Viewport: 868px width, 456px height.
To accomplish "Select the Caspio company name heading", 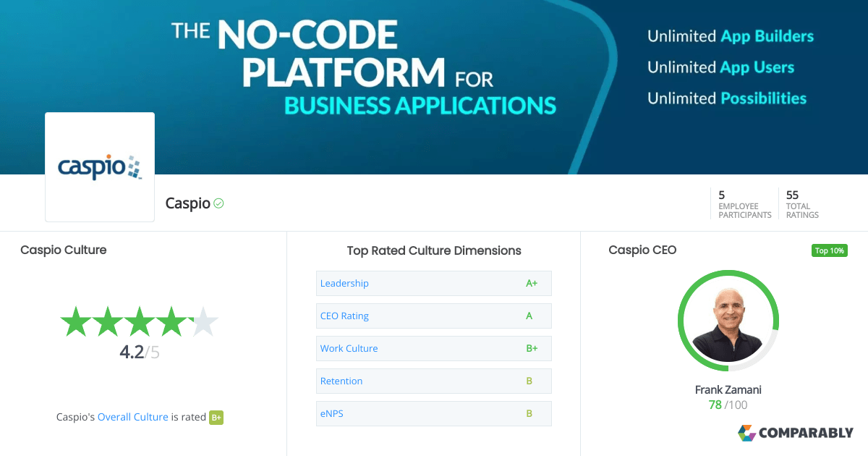I will tap(187, 203).
